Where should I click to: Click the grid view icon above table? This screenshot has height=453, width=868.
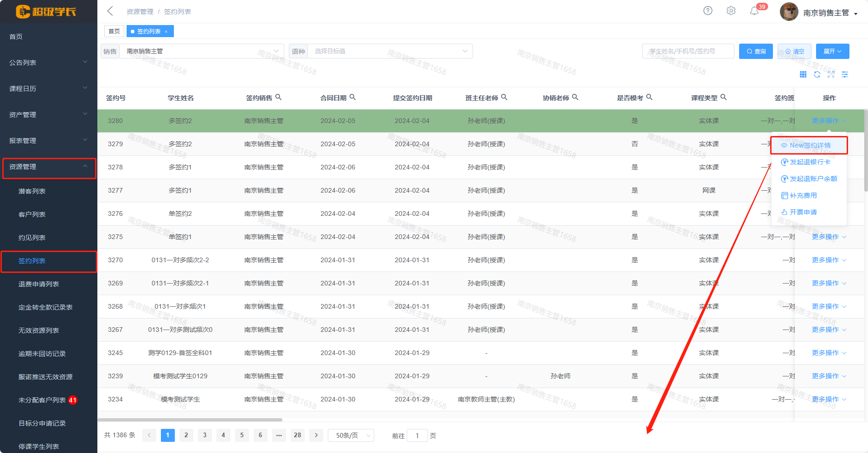click(x=803, y=74)
